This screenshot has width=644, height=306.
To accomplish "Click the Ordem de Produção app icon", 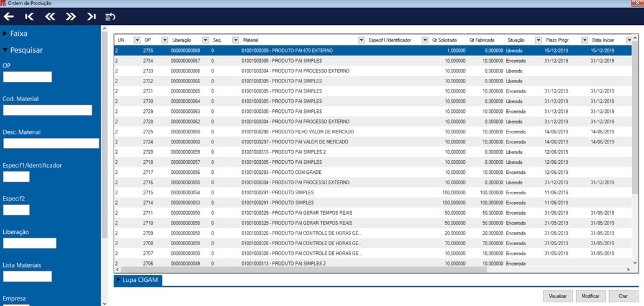I will (3, 3).
